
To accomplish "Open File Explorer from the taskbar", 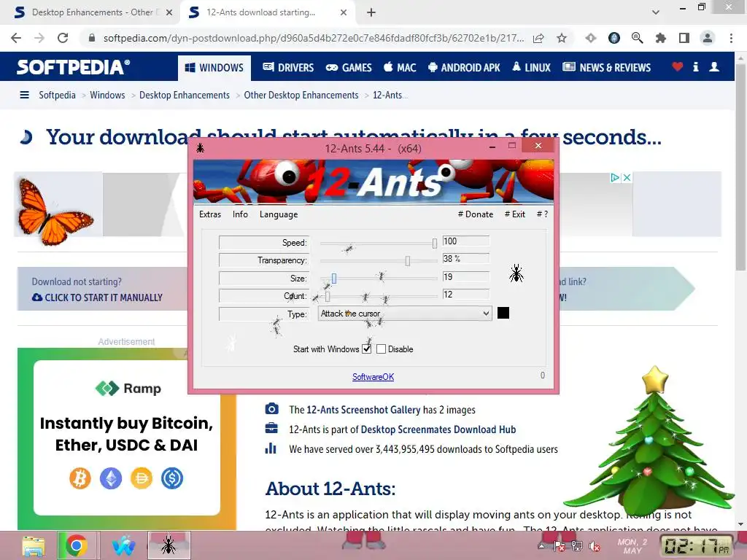I will pos(34,545).
